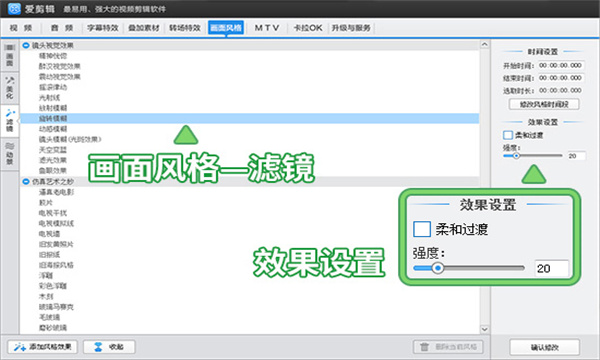Select the 电视墙 effect
The image size is (600, 360).
pyautogui.click(x=49, y=234)
